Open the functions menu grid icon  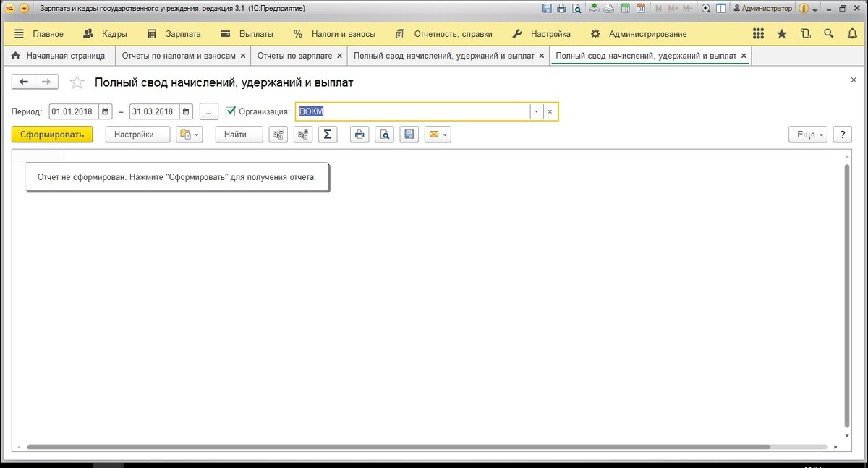758,34
